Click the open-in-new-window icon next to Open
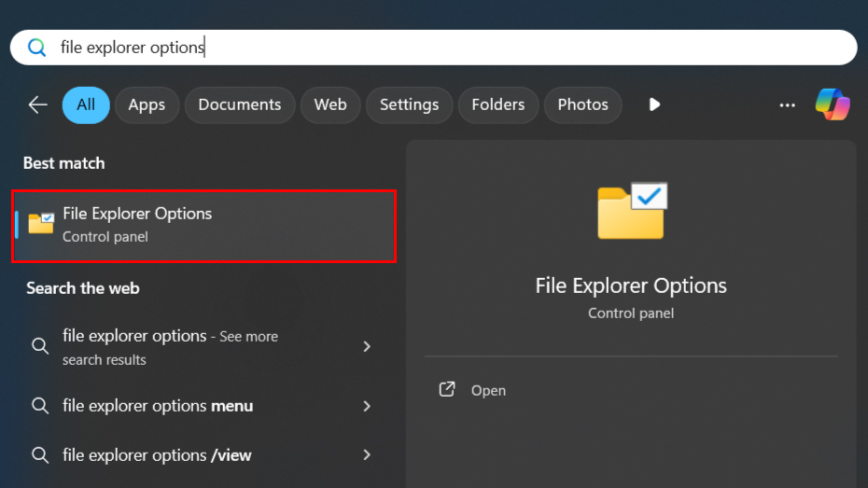Viewport: 868px width, 488px height. 447,389
